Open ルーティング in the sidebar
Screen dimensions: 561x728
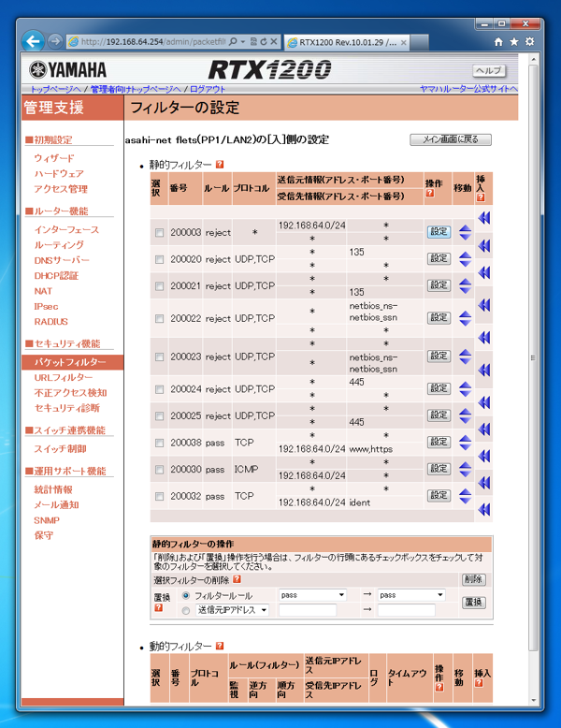pyautogui.click(x=59, y=244)
